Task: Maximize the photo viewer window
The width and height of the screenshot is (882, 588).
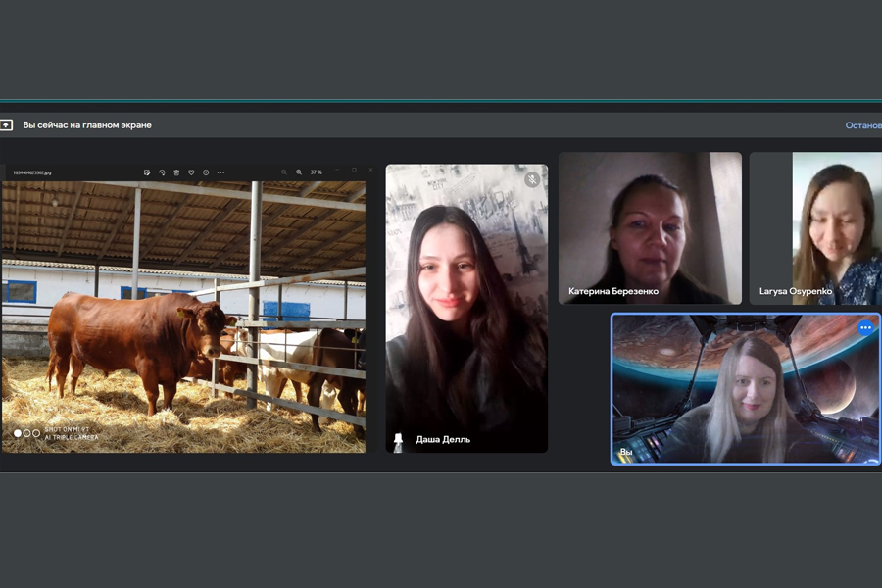Action: (x=354, y=170)
